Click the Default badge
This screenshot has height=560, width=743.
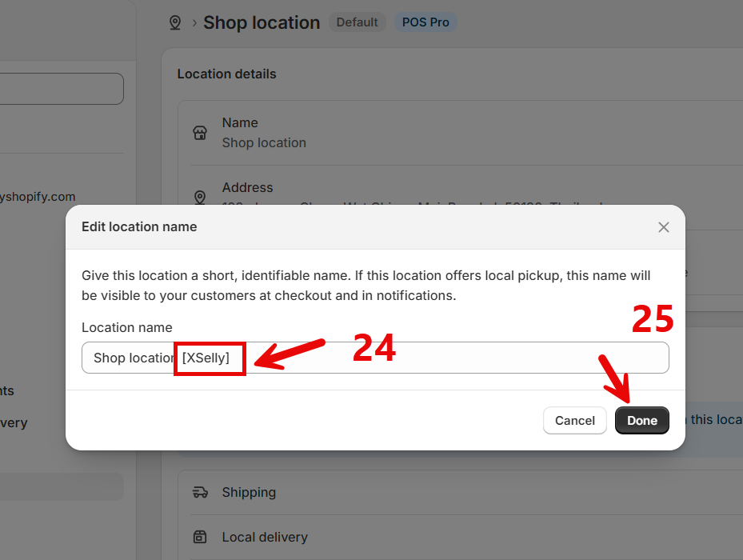click(358, 22)
